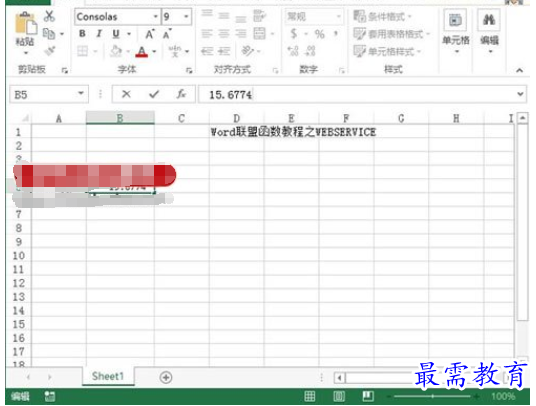The height and width of the screenshot is (406, 536).
Task: Toggle Bold formatting
Action: coord(82,33)
